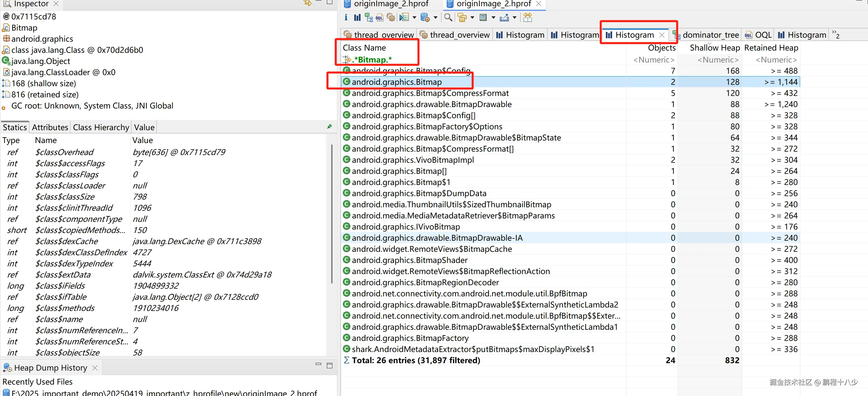Click the compare tables arrows icon
This screenshot has height=396, width=868.
point(528,17)
